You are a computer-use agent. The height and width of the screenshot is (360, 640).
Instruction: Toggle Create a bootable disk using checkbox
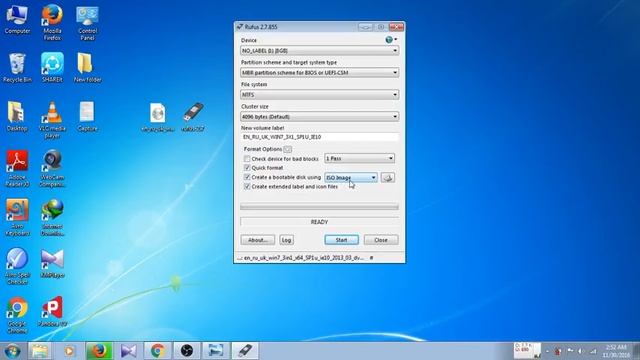247,177
